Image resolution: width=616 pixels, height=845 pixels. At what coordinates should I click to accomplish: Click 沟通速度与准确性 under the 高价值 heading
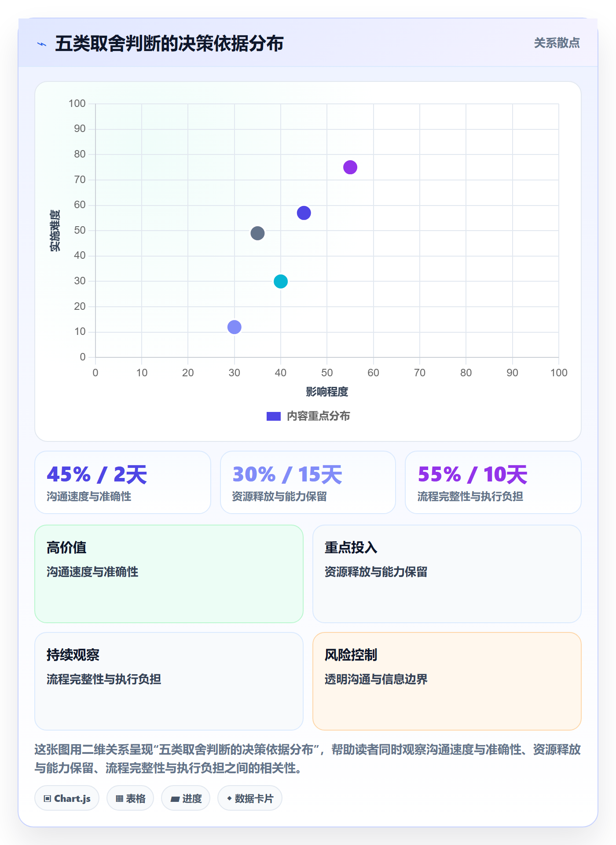point(92,572)
